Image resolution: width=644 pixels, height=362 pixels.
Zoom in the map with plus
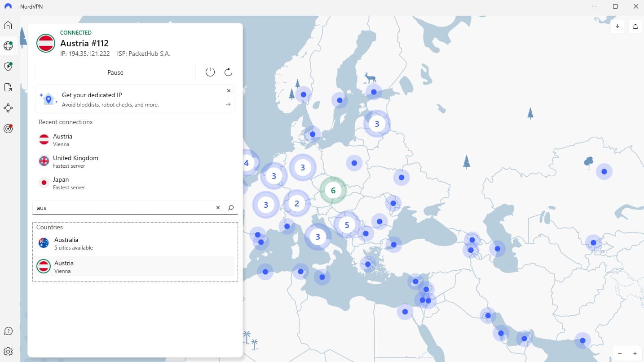point(635,353)
